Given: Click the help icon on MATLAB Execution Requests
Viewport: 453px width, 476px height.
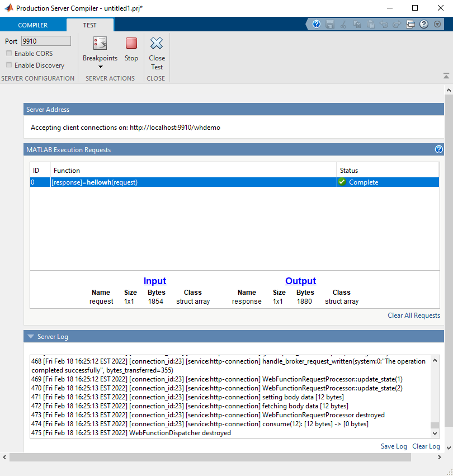Looking at the screenshot, I should [x=439, y=149].
